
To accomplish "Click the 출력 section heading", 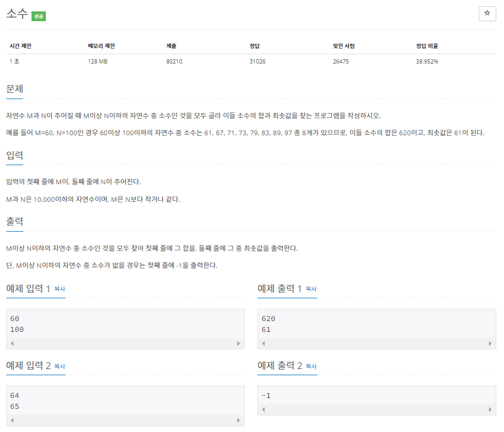I will 14,221.
